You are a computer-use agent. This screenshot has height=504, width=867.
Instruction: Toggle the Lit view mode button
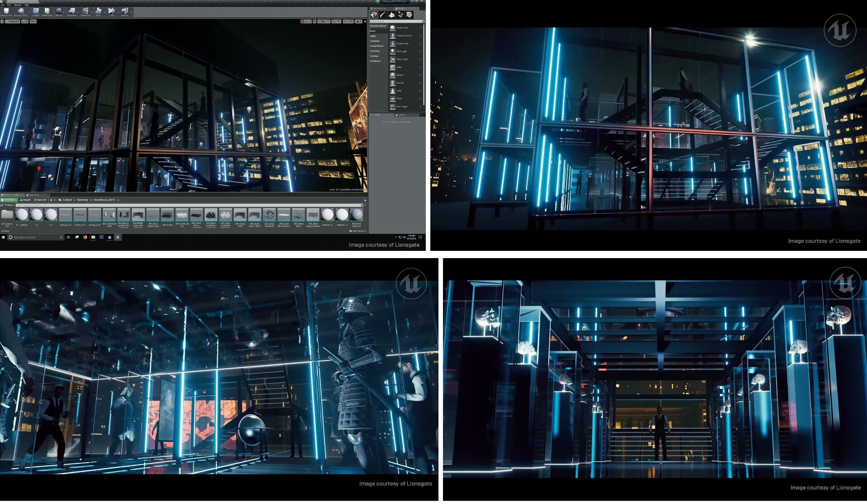[25, 21]
